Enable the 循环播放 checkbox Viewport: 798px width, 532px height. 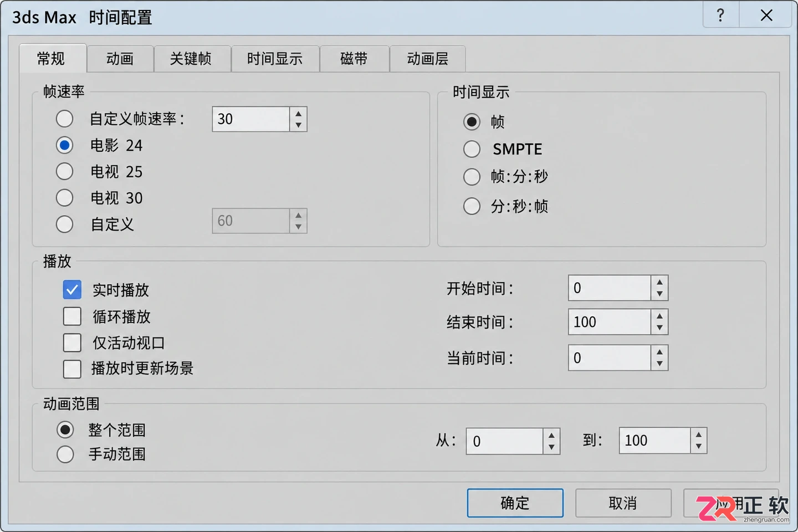click(72, 316)
